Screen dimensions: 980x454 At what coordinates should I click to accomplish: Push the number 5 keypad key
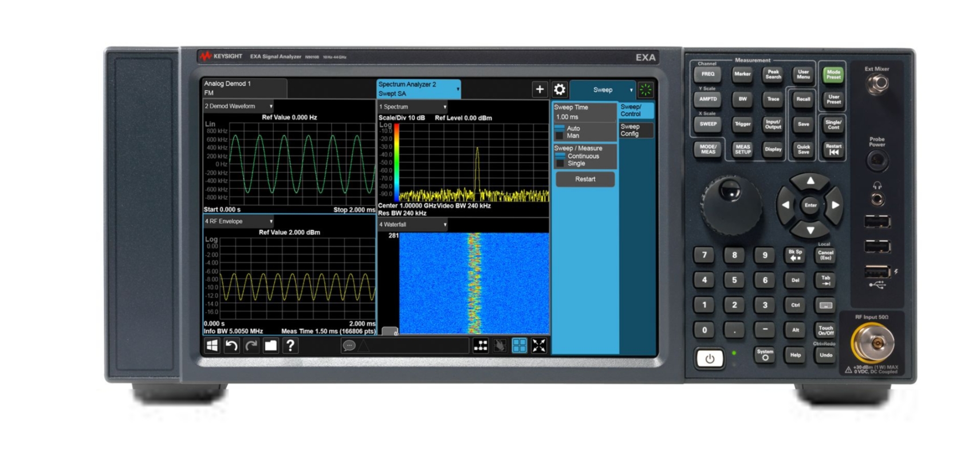click(x=734, y=280)
